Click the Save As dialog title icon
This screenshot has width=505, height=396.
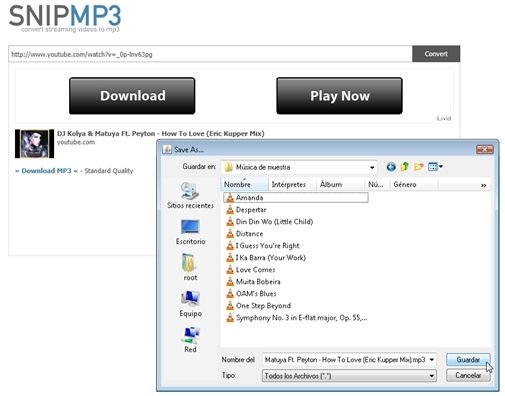coord(167,149)
